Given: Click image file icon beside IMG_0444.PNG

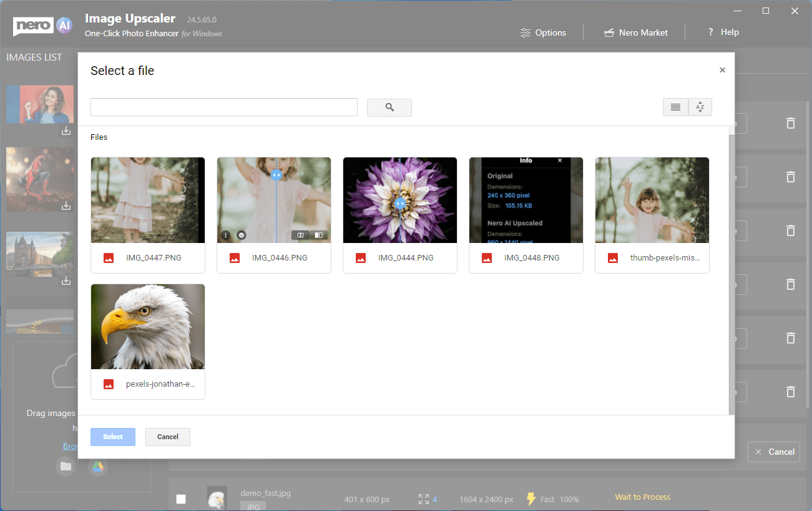Looking at the screenshot, I should (361, 258).
